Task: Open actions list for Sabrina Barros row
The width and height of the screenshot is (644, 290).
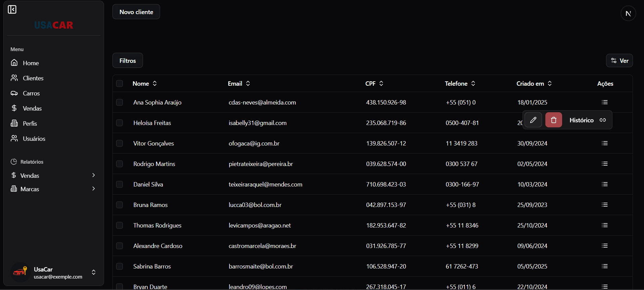Action: click(604, 266)
